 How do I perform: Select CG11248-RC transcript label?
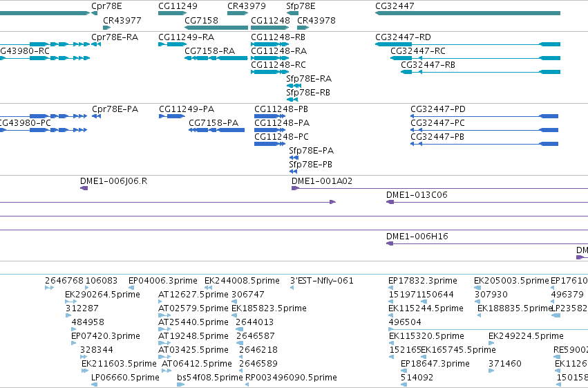[x=278, y=65]
